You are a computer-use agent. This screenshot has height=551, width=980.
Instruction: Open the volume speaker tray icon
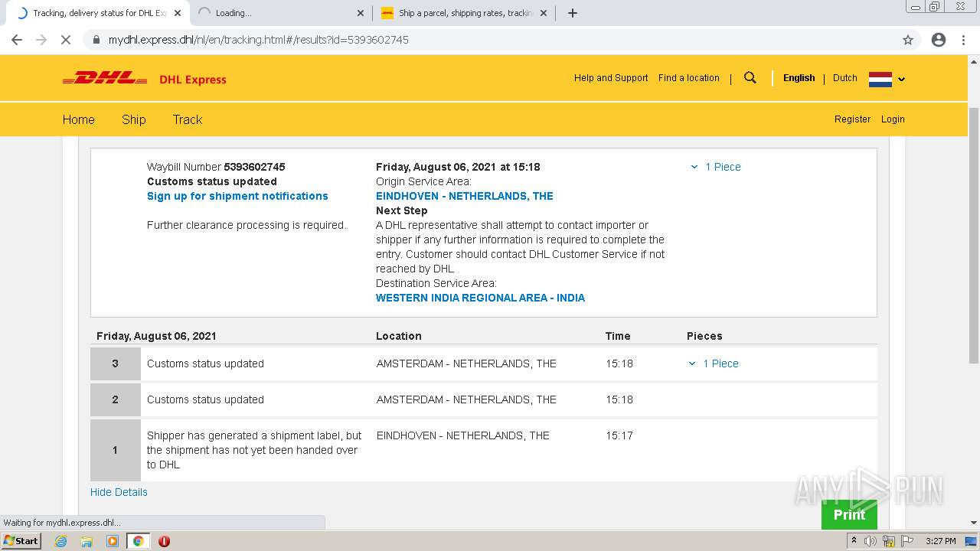coord(871,541)
